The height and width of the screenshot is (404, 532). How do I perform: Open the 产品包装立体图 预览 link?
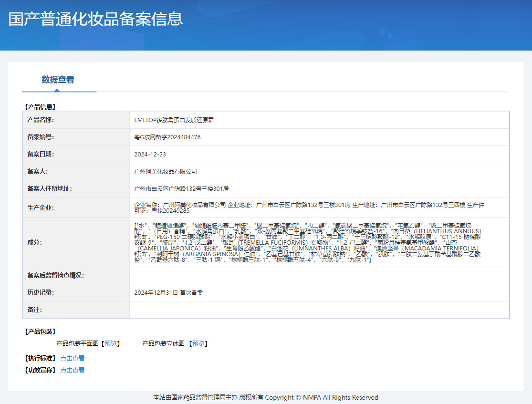(199, 343)
